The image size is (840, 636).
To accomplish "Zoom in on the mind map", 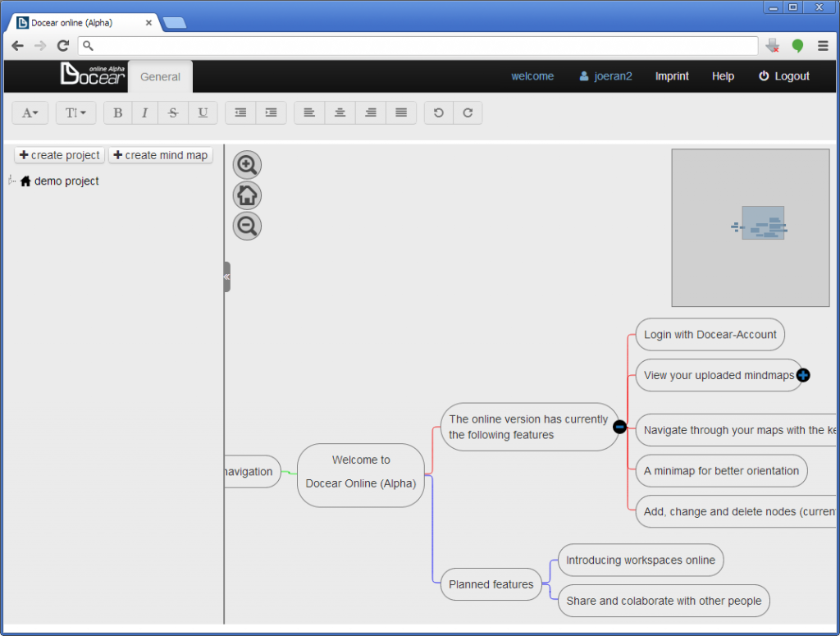I will pos(247,164).
